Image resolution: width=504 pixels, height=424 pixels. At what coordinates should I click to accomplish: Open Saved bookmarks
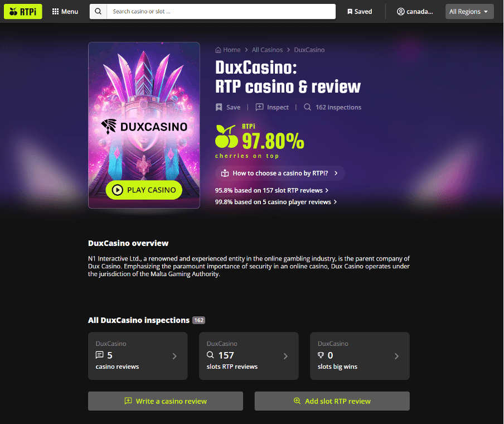point(360,12)
